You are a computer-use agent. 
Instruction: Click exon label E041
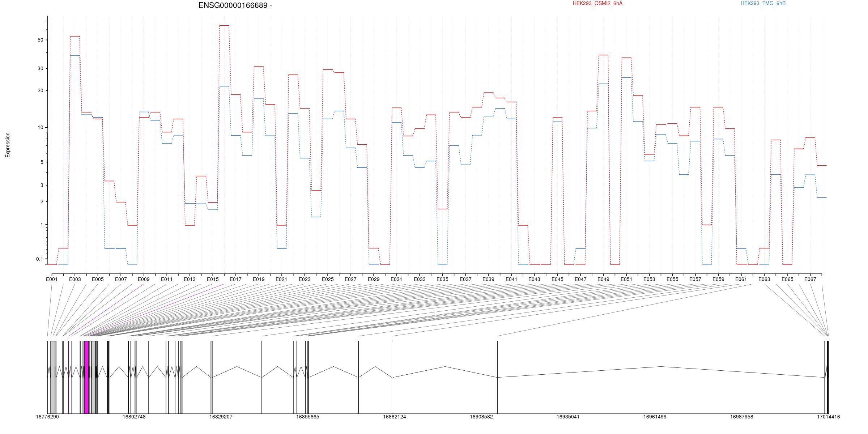pos(511,279)
